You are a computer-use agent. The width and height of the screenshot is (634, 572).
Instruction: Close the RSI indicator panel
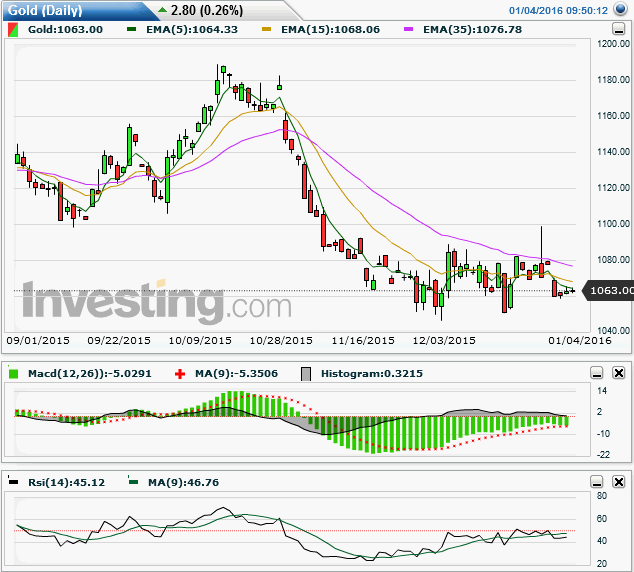[619, 482]
